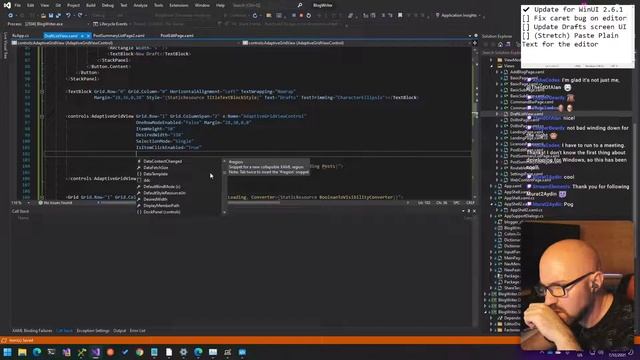Click No Issues Found status indicator
The width and height of the screenshot is (640, 360).
click(x=55, y=203)
